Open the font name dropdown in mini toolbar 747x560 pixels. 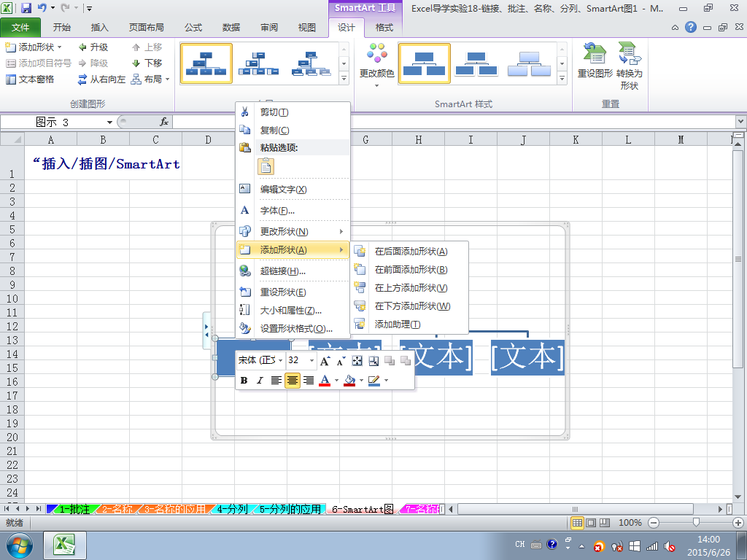(281, 360)
